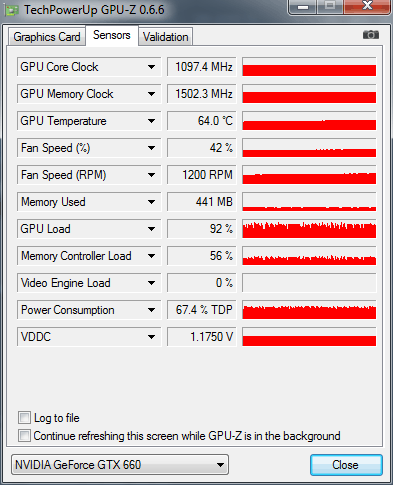Switch to the Validation tab
393x485 pixels.
(x=166, y=37)
